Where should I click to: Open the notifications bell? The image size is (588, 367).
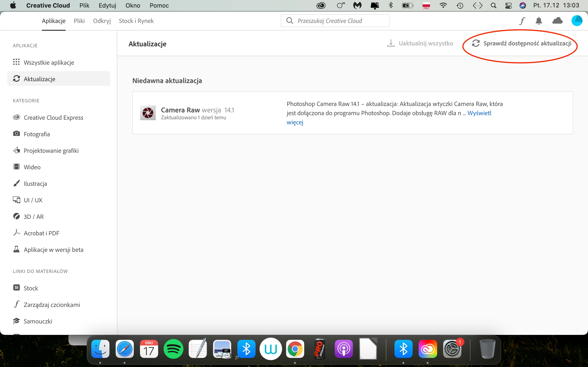tap(539, 21)
